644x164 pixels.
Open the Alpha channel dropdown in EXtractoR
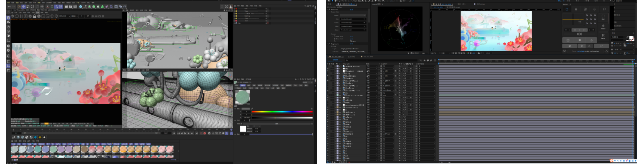pos(353,30)
